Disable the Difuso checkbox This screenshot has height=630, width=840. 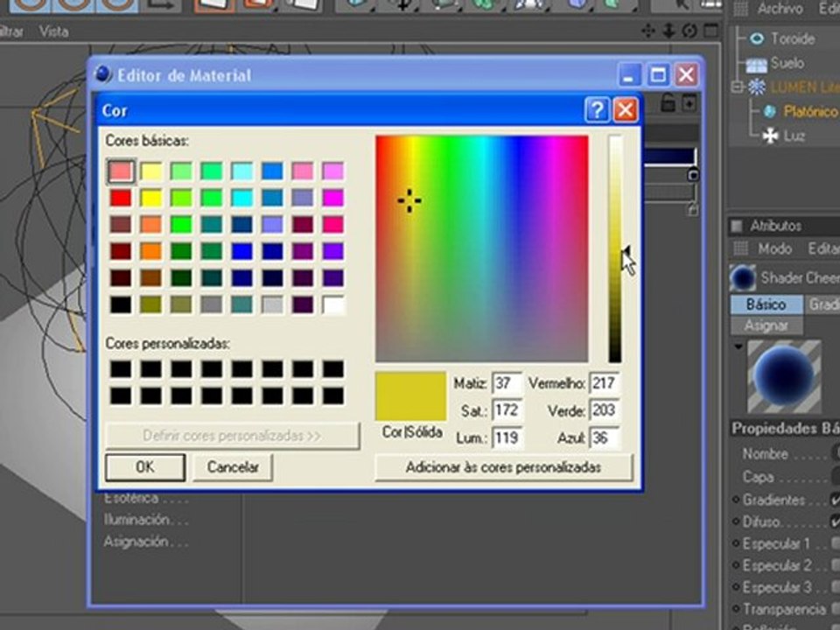tap(835, 521)
